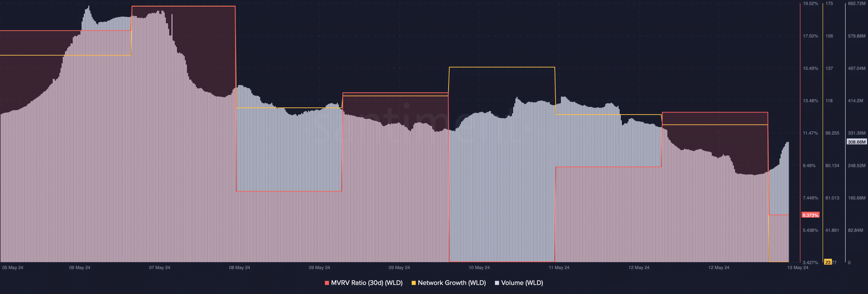
Task: Click the 497.04M volume axis label
Action: [857, 68]
